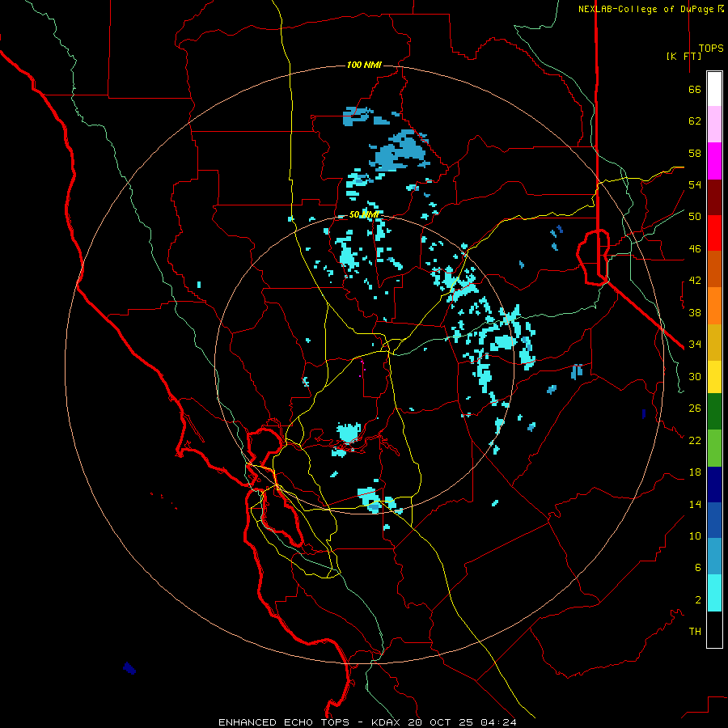Click the 'NEXLAB-College of DuPage' label

[646, 9]
